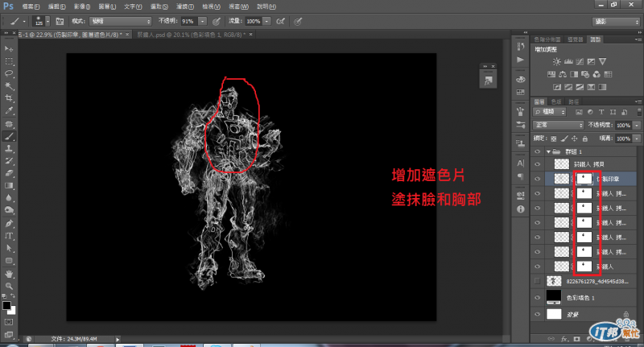Add a Curves adjustment
Viewport: 644px width, 347px height.
click(x=580, y=62)
